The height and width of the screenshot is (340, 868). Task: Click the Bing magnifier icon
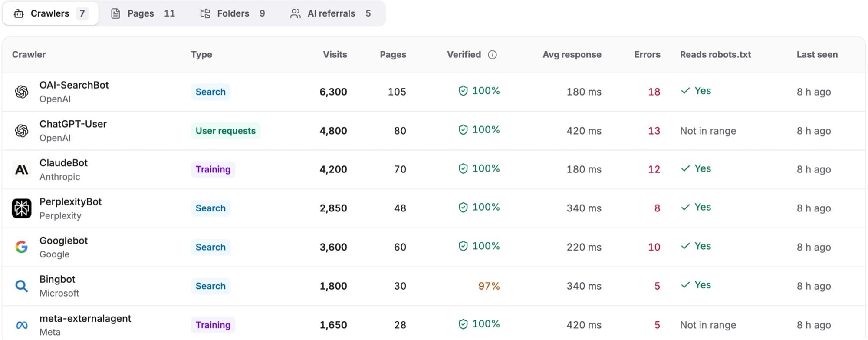(22, 286)
